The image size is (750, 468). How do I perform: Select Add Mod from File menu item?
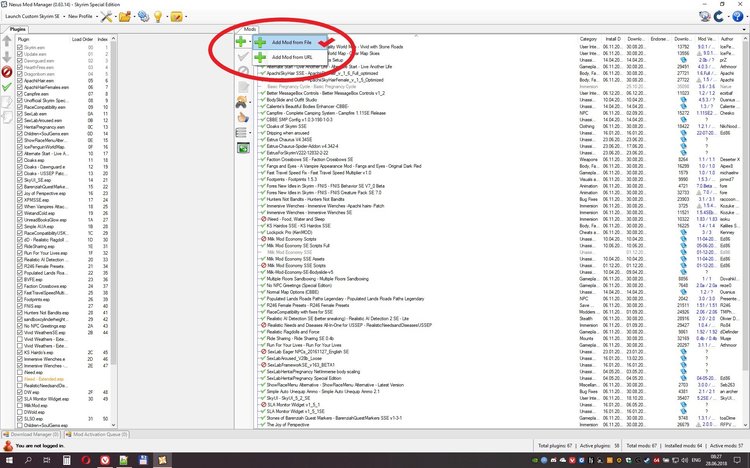click(x=291, y=43)
